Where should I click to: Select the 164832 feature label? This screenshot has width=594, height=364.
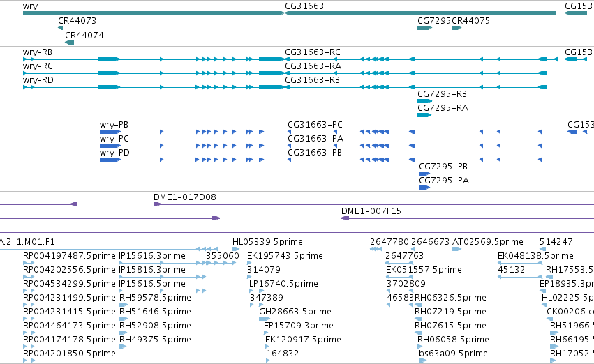coord(283,354)
